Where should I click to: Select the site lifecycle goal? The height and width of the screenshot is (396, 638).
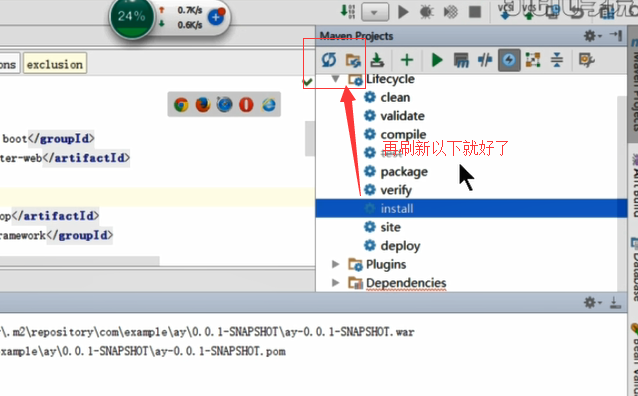tap(390, 227)
